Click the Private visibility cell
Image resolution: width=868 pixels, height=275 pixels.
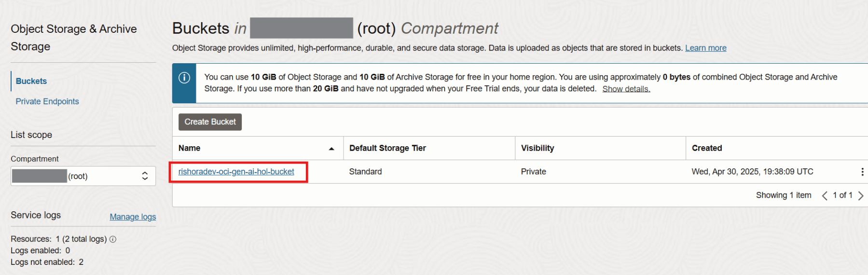[x=533, y=172]
